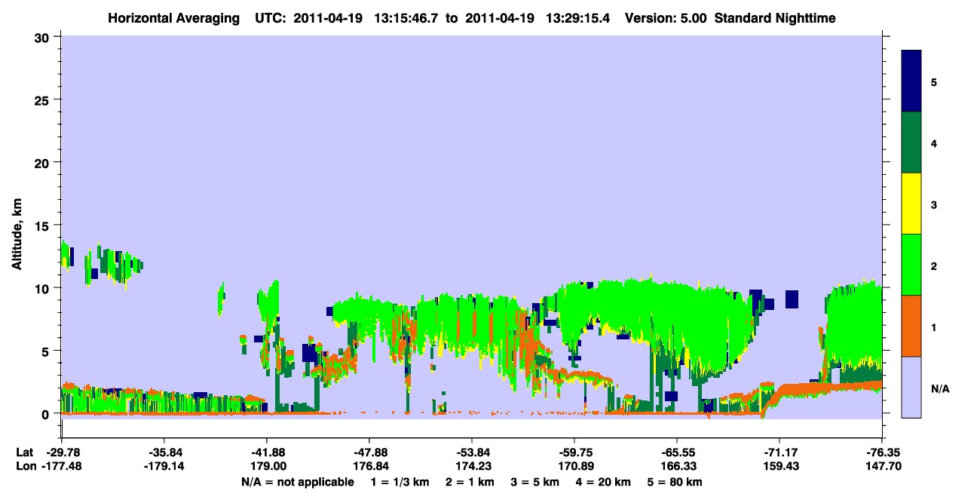Click the 'Lat' row label

(25, 452)
